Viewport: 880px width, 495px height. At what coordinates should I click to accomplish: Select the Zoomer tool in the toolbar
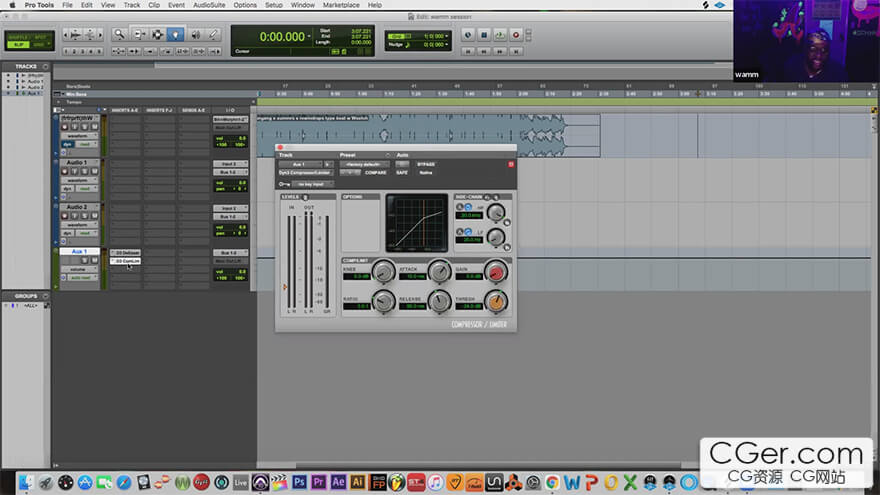(119, 35)
